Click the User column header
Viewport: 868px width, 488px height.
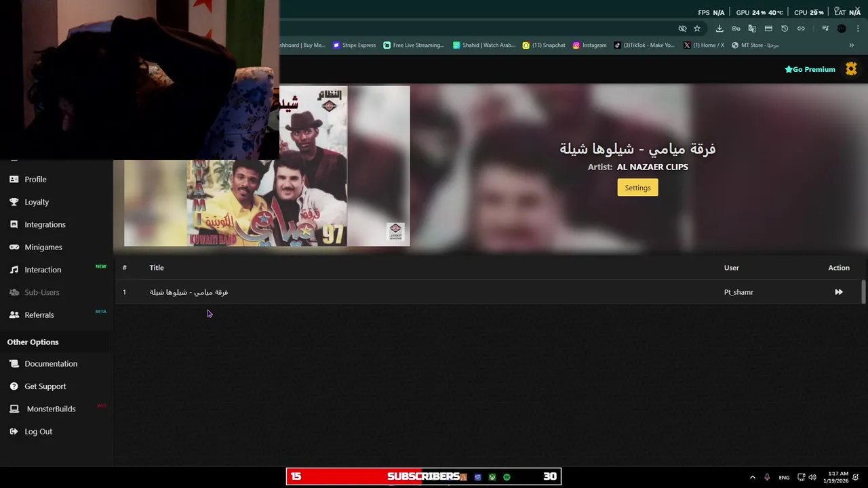[731, 268]
